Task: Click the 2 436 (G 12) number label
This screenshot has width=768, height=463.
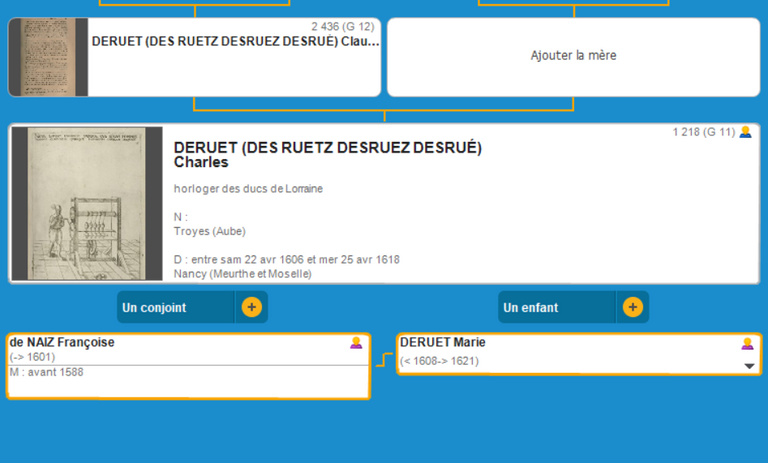Action: point(342,27)
